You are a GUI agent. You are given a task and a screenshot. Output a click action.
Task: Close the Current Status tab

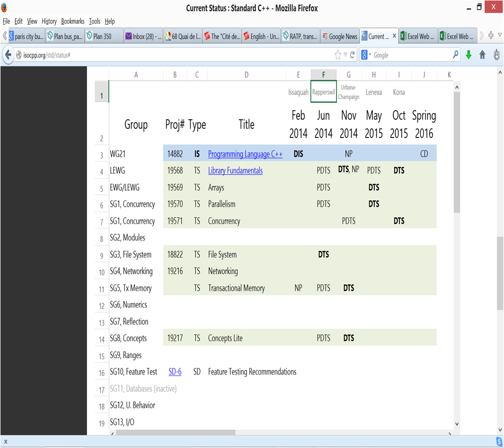pyautogui.click(x=394, y=36)
